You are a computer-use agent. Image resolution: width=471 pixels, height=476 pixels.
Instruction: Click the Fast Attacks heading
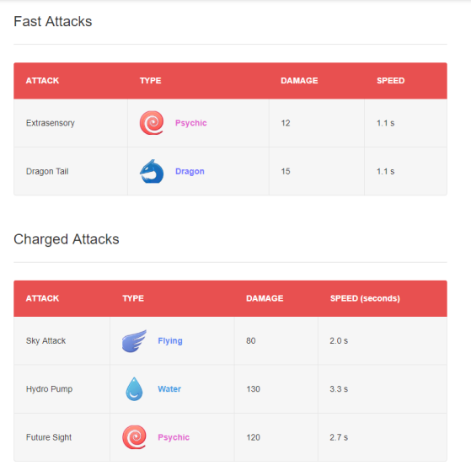point(53,22)
